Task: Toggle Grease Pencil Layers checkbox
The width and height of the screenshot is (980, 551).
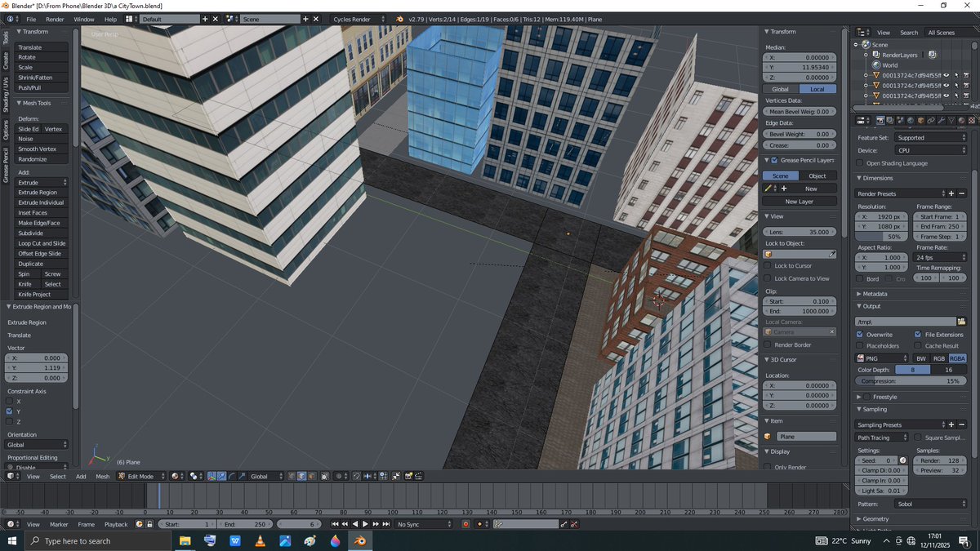Action: pyautogui.click(x=774, y=160)
